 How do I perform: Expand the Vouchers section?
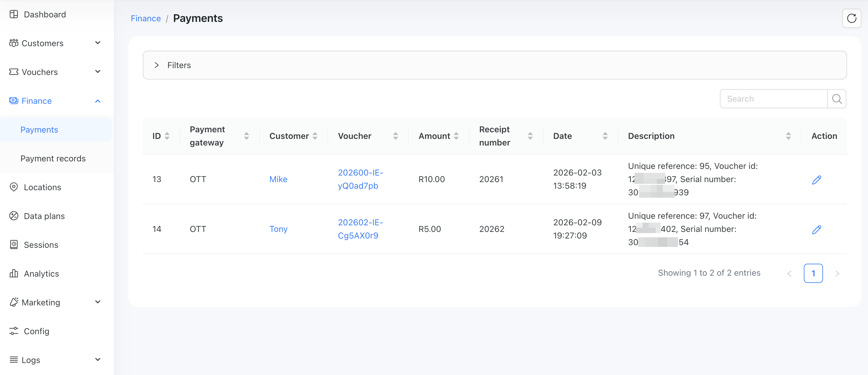[x=98, y=71]
